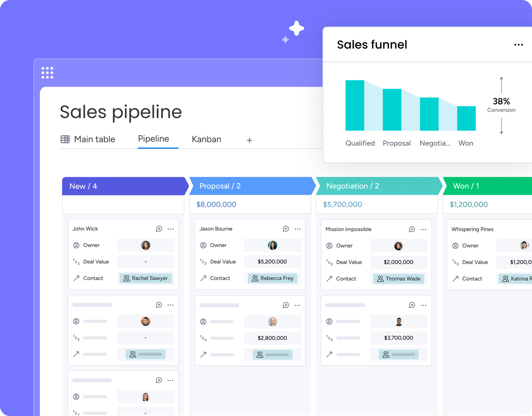Viewport: 532px width, 416px height.
Task: Open the Sales funnel three-dot options menu
Action: point(518,45)
